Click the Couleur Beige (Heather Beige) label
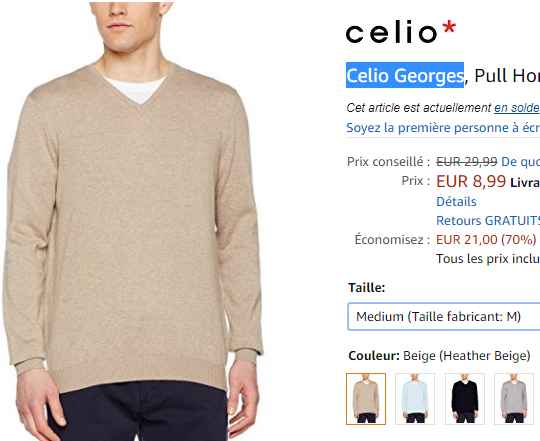 pyautogui.click(x=439, y=356)
